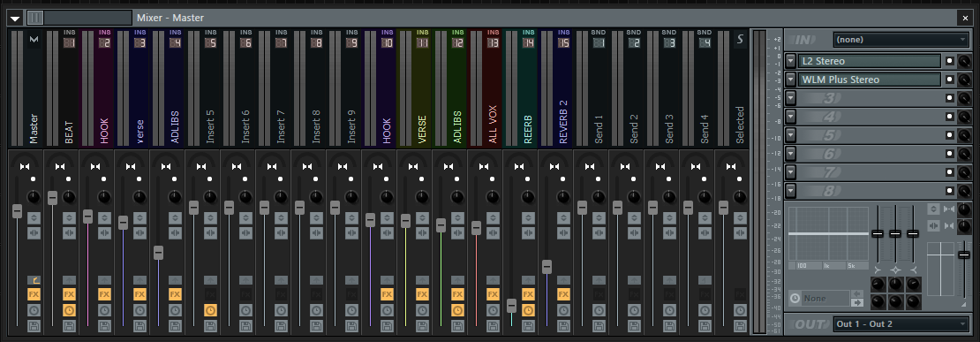The width and height of the screenshot is (980, 342).
Task: Click the clock icon on Master track
Action: tap(34, 310)
